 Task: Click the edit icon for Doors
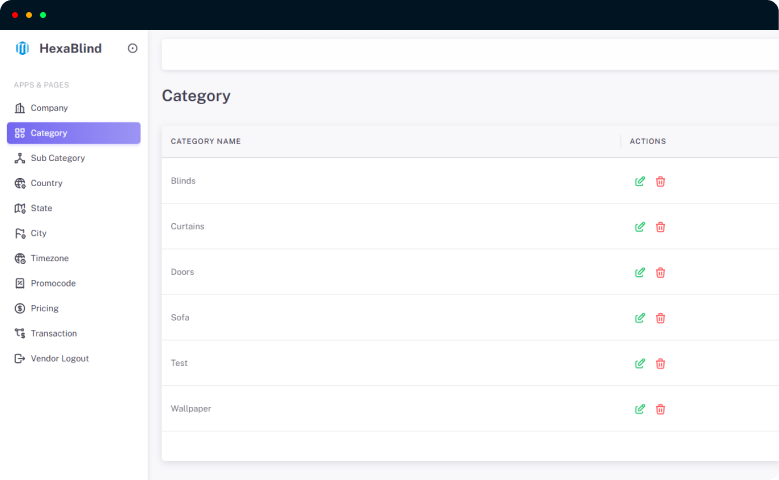coord(640,272)
